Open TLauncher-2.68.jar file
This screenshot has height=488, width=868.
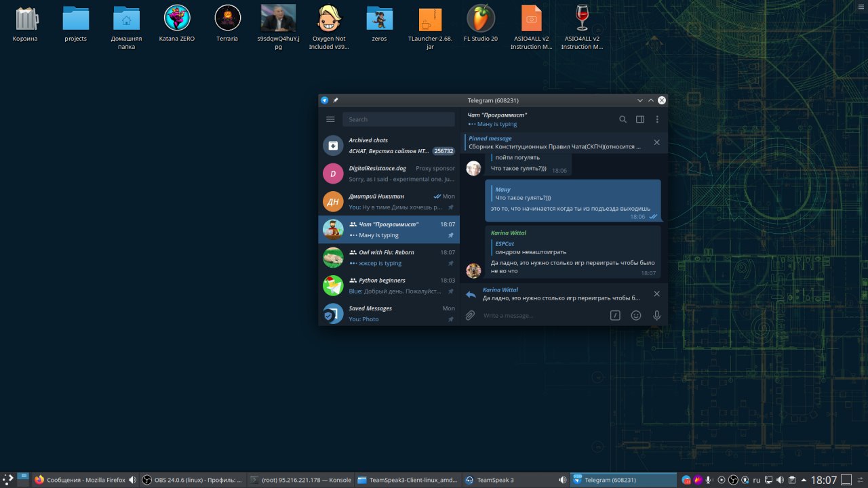click(x=430, y=27)
